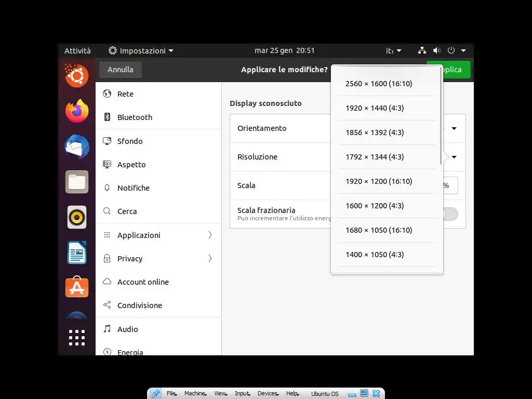Click the network status tray icon
The height and width of the screenshot is (399, 532).
422,50
